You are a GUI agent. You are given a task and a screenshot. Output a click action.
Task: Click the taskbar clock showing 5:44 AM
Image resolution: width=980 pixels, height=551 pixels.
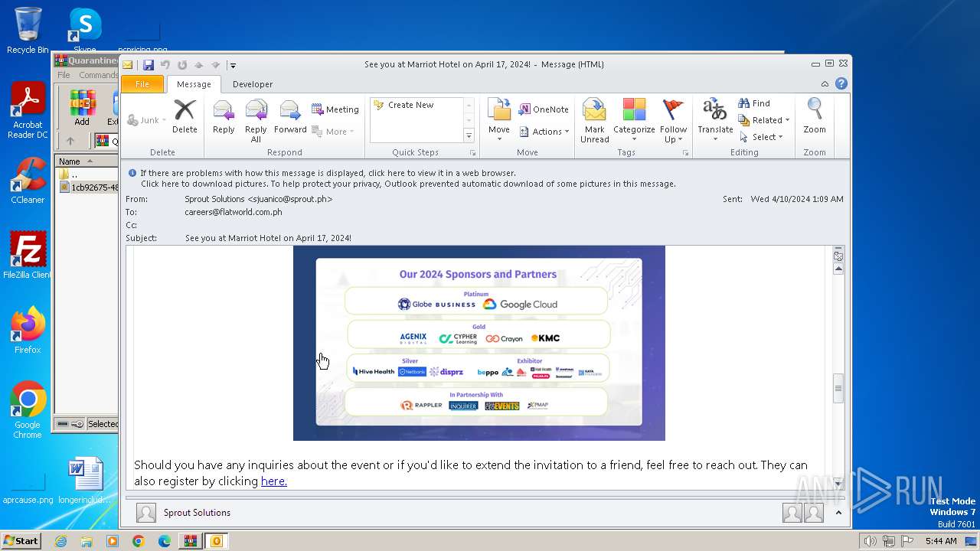[941, 541]
